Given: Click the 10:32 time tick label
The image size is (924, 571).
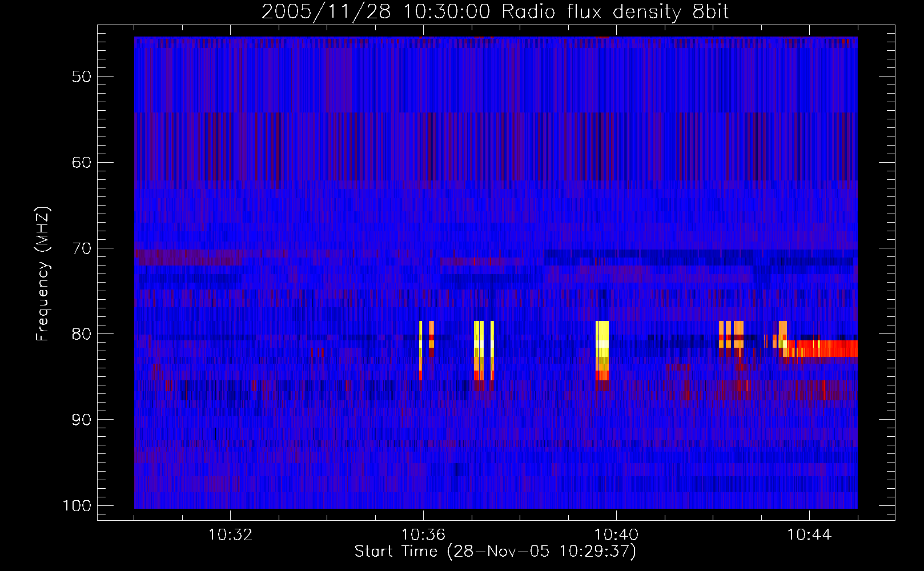Looking at the screenshot, I should coord(230,535).
